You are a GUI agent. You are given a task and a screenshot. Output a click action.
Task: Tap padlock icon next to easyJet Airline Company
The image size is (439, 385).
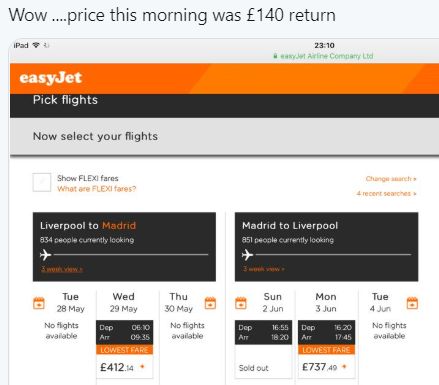(275, 56)
